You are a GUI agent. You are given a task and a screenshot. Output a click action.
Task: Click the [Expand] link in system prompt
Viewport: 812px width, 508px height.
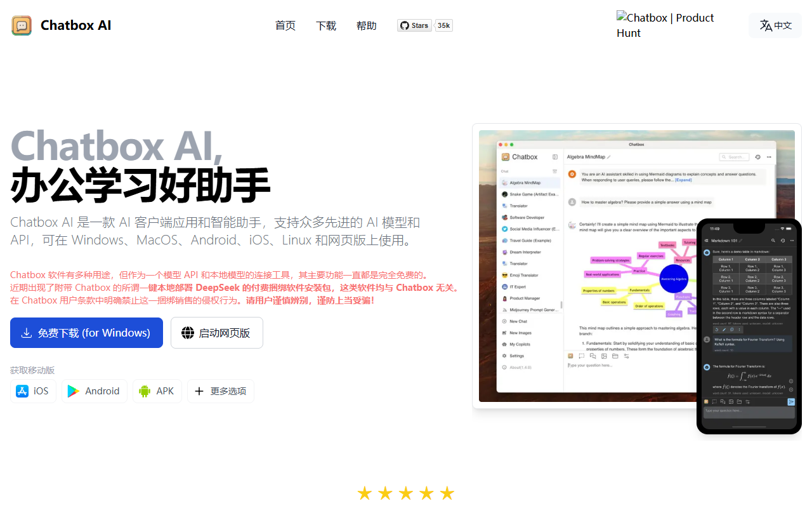[x=683, y=180]
